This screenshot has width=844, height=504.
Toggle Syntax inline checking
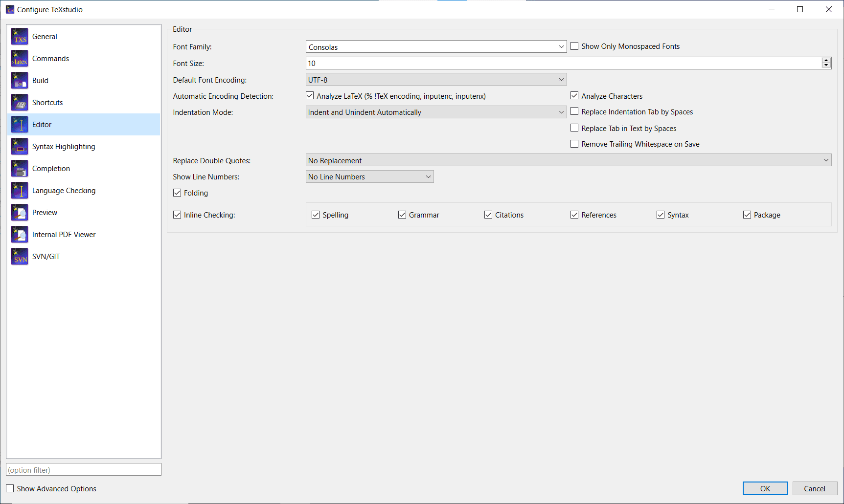tap(661, 215)
